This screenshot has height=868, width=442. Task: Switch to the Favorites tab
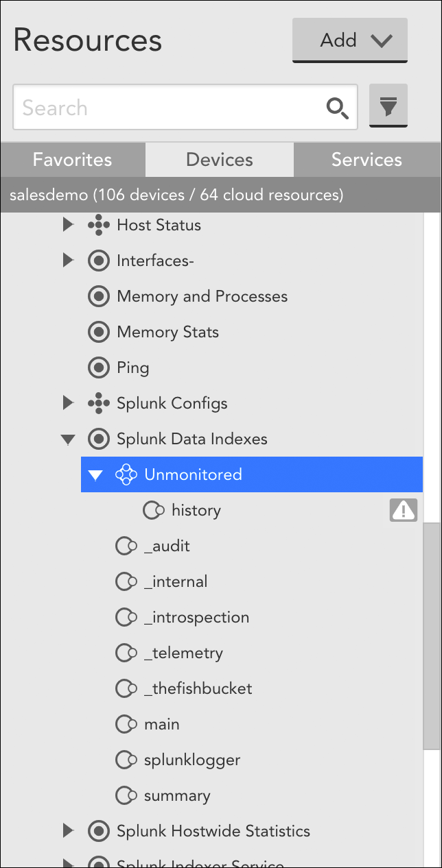[x=73, y=160]
